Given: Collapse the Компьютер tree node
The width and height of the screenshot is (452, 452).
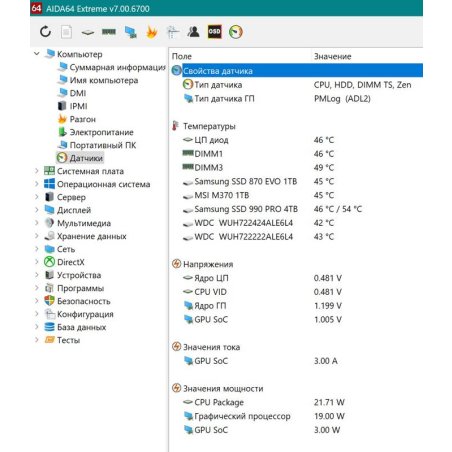Looking at the screenshot, I should click(37, 54).
